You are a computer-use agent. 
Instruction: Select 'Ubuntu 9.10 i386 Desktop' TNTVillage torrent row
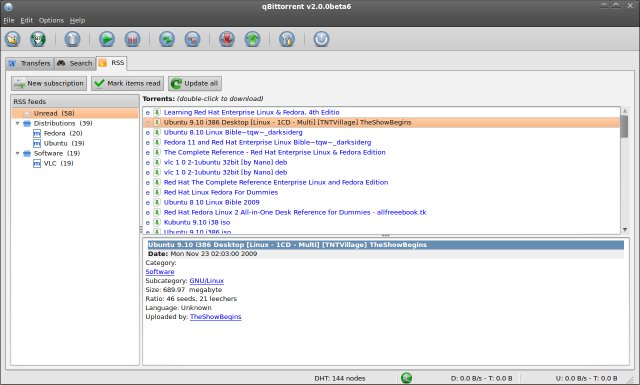(x=382, y=122)
